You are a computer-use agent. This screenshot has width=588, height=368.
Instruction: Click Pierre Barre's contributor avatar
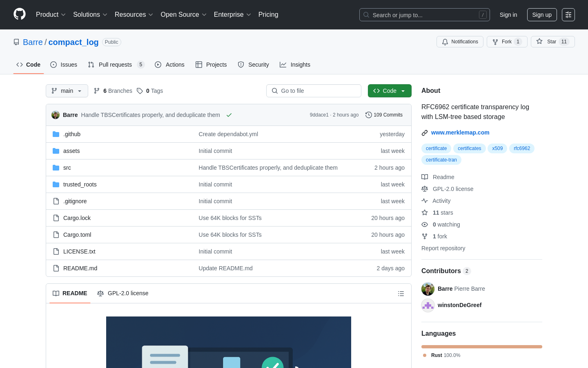point(428,289)
